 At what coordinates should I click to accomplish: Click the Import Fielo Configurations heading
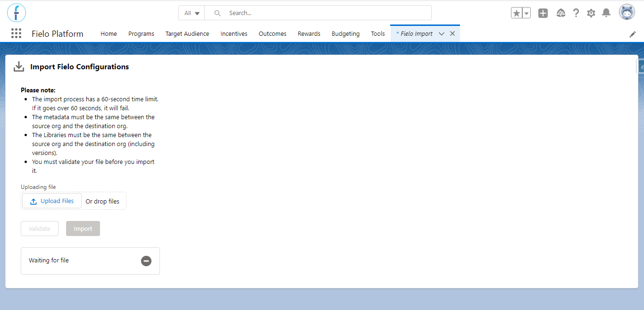pos(80,66)
